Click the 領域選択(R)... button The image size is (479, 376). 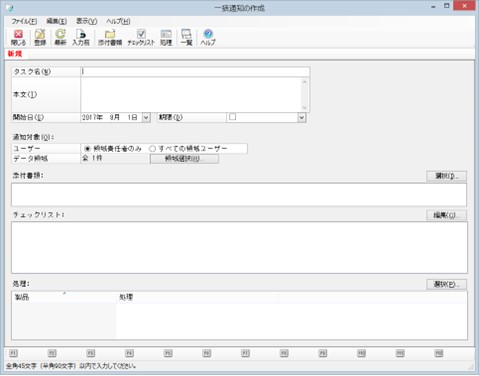[x=184, y=159]
